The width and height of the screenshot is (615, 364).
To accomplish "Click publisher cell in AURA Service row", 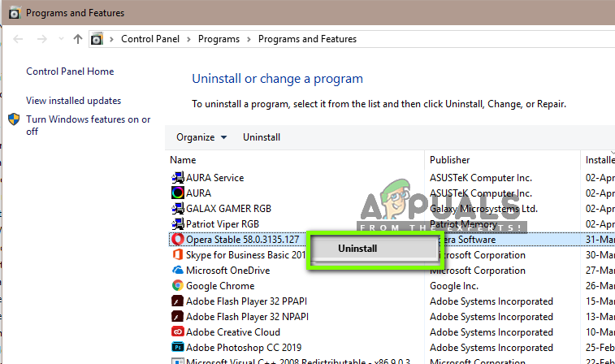I will (480, 178).
